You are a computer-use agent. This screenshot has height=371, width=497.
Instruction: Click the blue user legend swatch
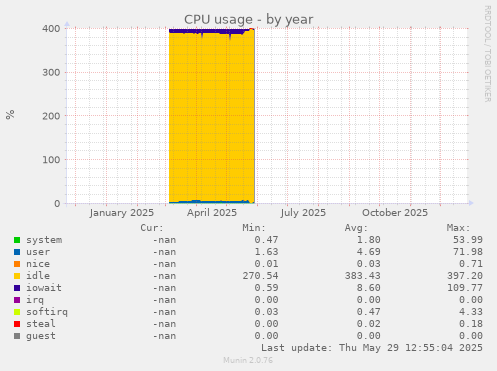pyautogui.click(x=17, y=252)
